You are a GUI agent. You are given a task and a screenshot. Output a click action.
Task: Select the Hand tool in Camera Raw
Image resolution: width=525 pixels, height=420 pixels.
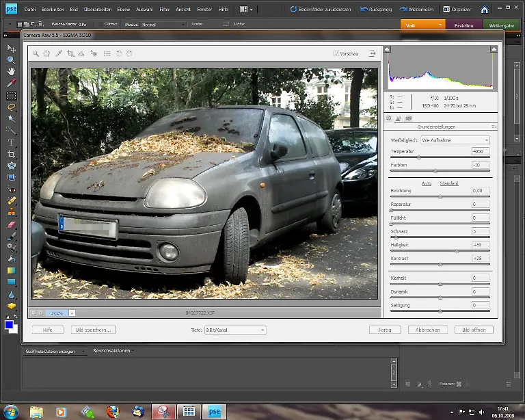[47, 53]
